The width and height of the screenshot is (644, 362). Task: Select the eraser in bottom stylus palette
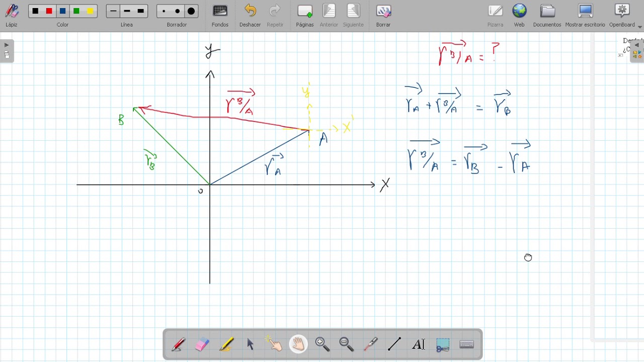point(202,344)
